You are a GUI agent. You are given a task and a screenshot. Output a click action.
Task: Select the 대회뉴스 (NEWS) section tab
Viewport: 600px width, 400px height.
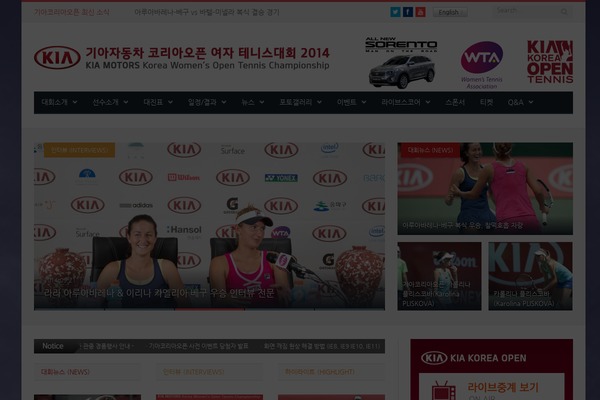[65, 372]
